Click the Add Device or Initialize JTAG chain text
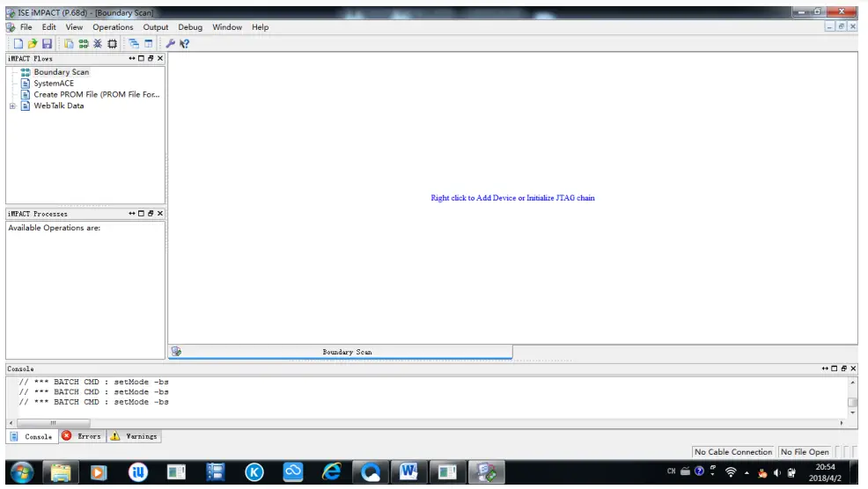Image resolution: width=868 pixels, height=489 pixels. point(512,198)
